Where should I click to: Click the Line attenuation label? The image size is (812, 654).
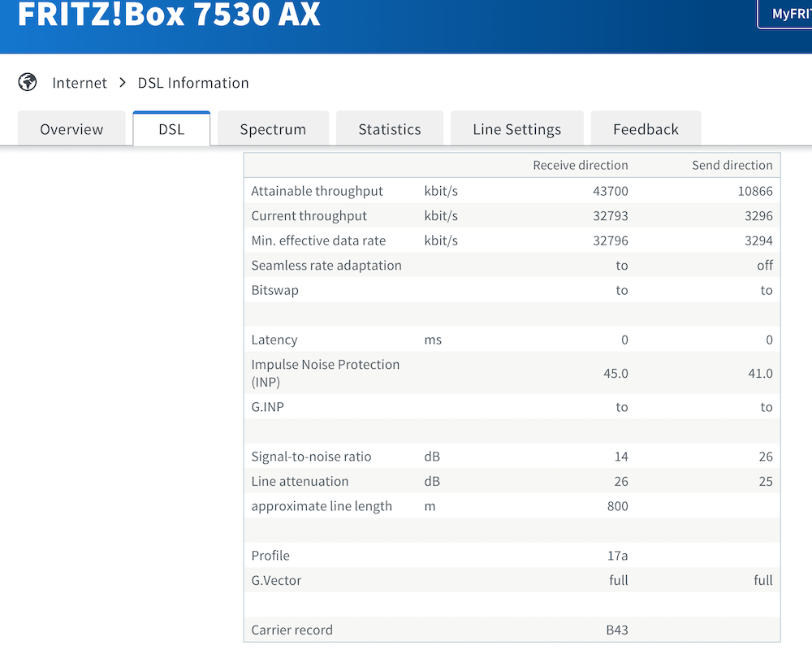pyautogui.click(x=300, y=482)
